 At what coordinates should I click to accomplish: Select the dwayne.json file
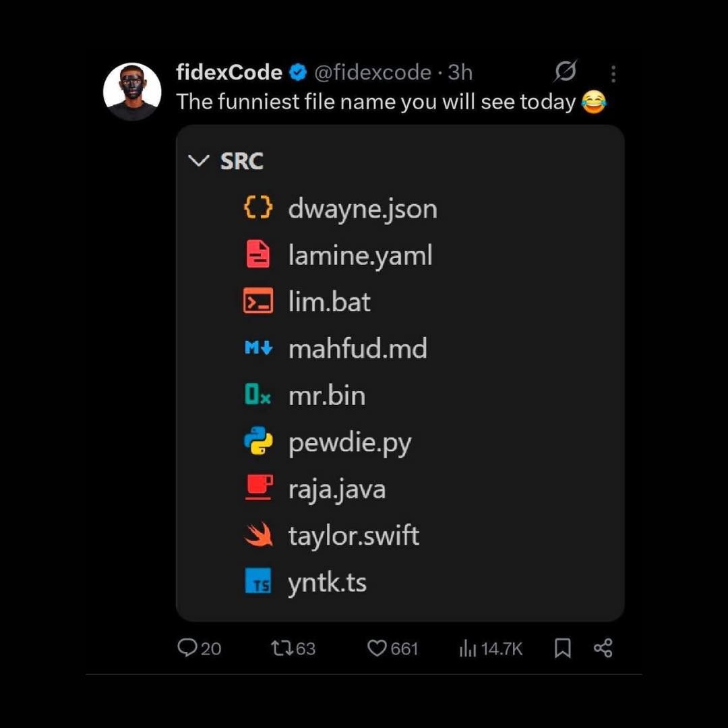362,209
